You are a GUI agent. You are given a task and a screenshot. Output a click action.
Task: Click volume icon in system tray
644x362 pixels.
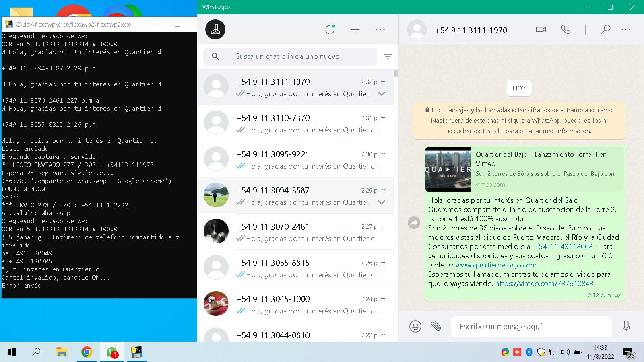pos(565,352)
